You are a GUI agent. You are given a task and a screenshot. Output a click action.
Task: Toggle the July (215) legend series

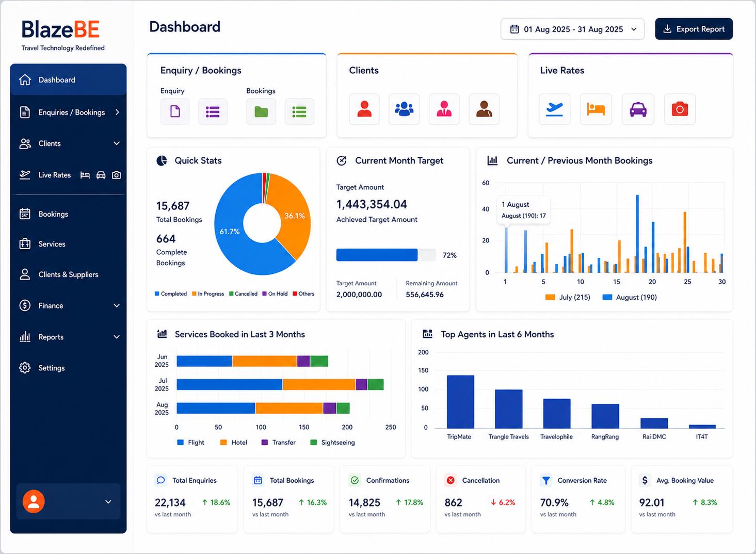point(568,297)
